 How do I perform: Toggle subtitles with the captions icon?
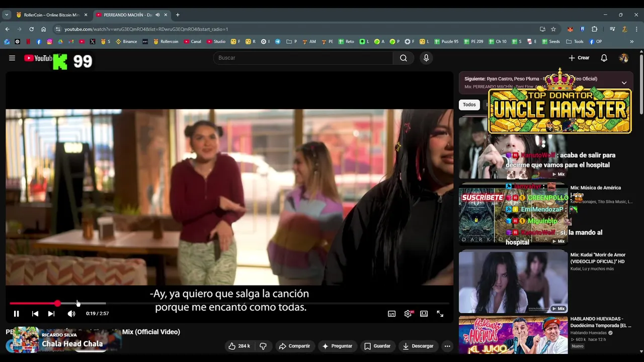coord(391,314)
